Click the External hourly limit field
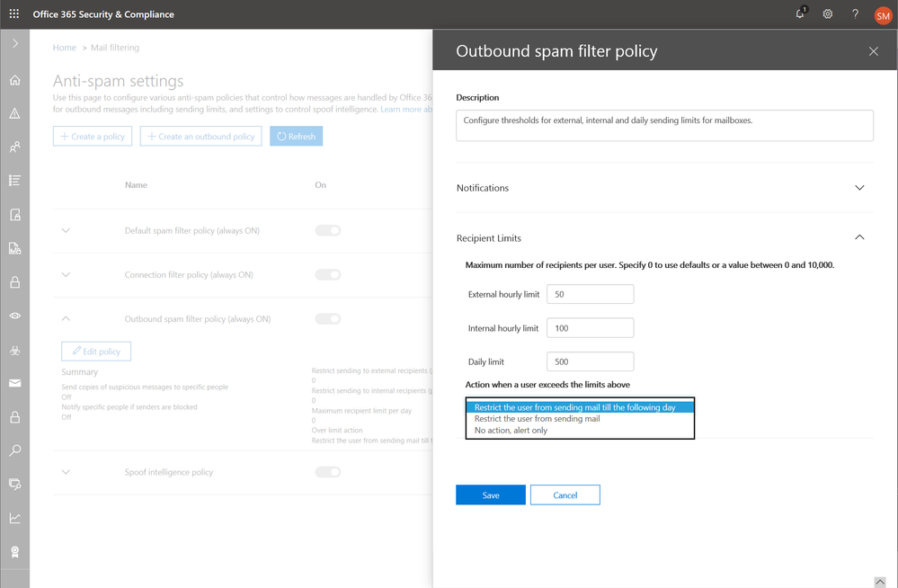Viewport: 898px width, 588px height. pyautogui.click(x=590, y=294)
